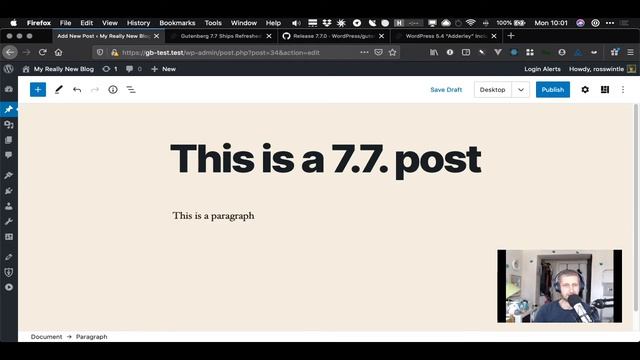
Task: Click the editor vertical scrollbar
Action: [x=636, y=208]
